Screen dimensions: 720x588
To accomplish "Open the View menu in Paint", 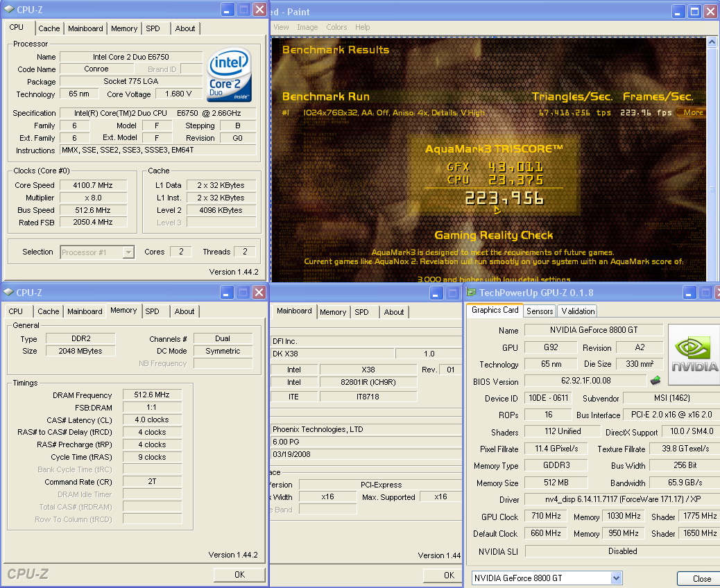I will tap(281, 27).
